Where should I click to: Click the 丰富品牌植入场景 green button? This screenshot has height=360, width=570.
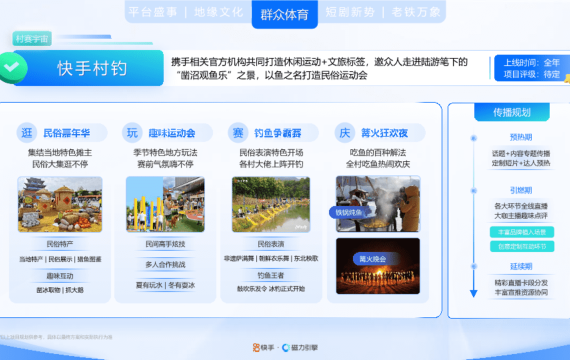pos(522,232)
